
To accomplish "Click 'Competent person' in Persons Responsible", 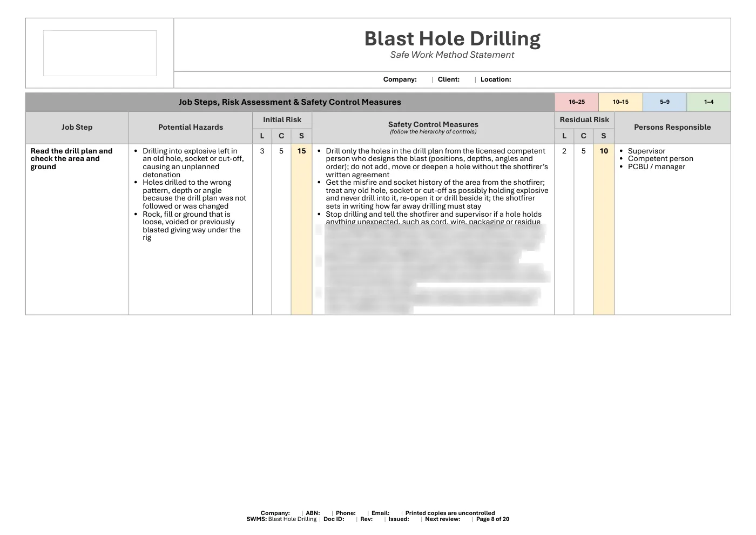I will (660, 159).
